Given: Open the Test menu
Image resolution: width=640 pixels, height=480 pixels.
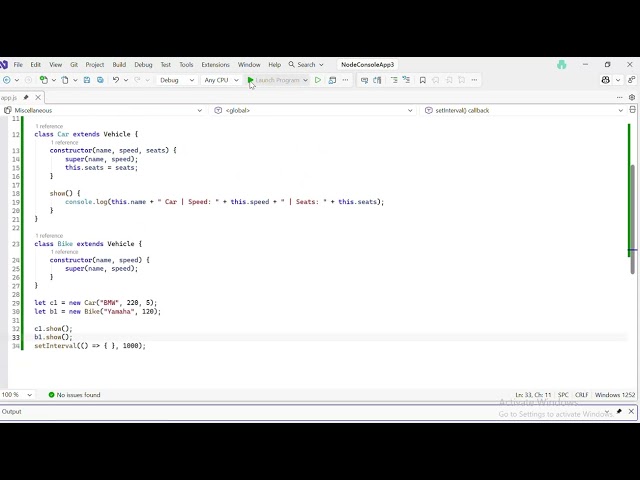Looking at the screenshot, I should click(166, 64).
